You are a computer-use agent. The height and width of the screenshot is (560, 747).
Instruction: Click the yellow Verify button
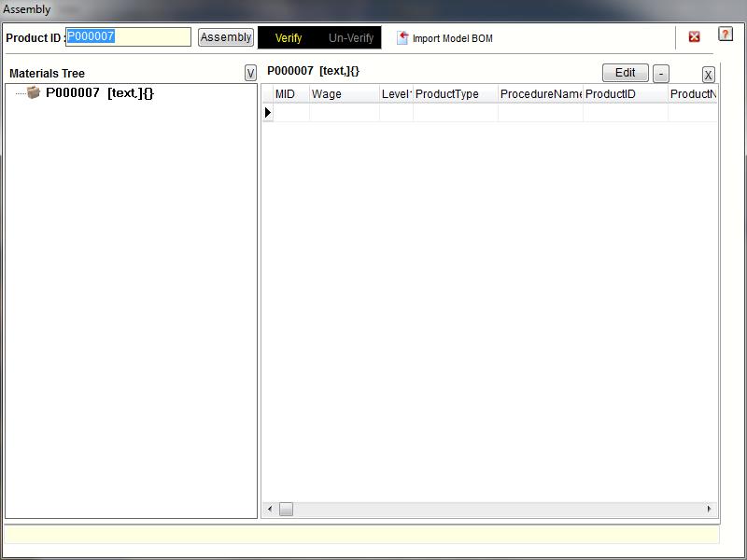289,38
